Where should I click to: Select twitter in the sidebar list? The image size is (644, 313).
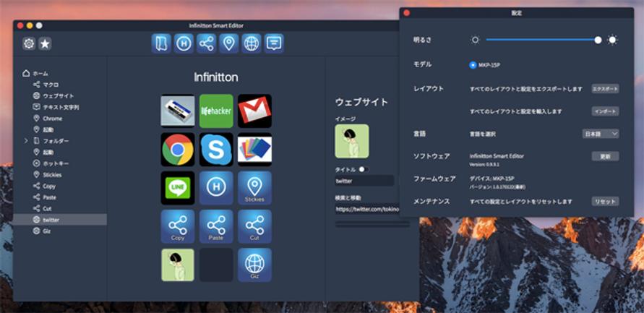(x=51, y=220)
